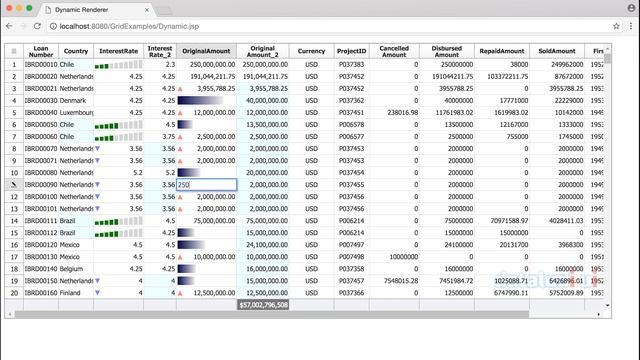Click the SoldAmount column header

(x=557, y=51)
